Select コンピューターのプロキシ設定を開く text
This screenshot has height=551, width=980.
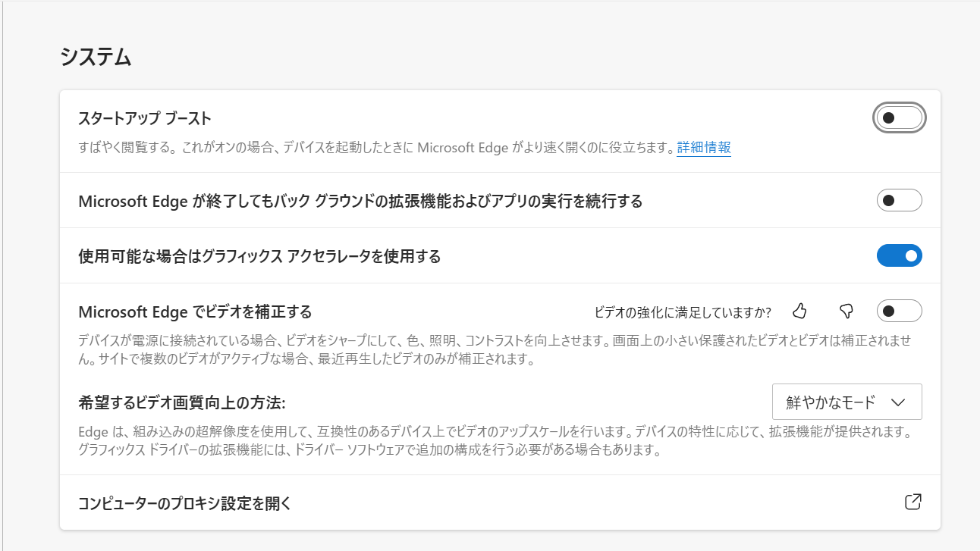click(x=185, y=503)
